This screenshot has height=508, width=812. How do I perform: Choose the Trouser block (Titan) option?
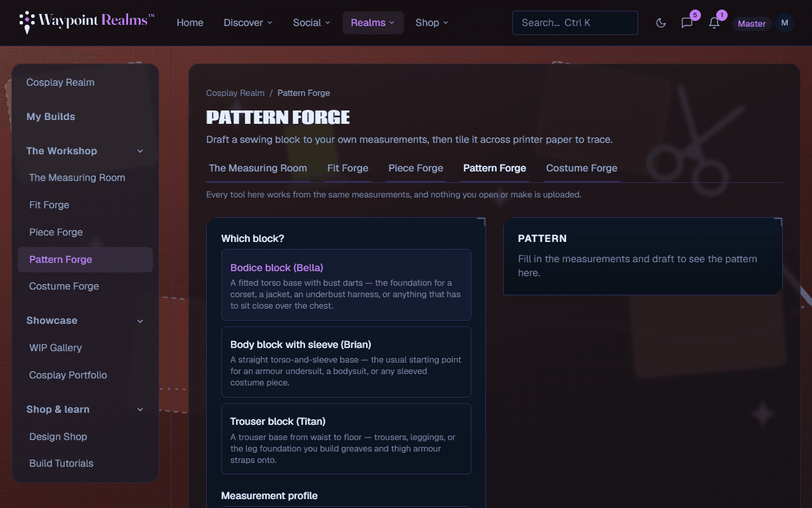pos(346,439)
